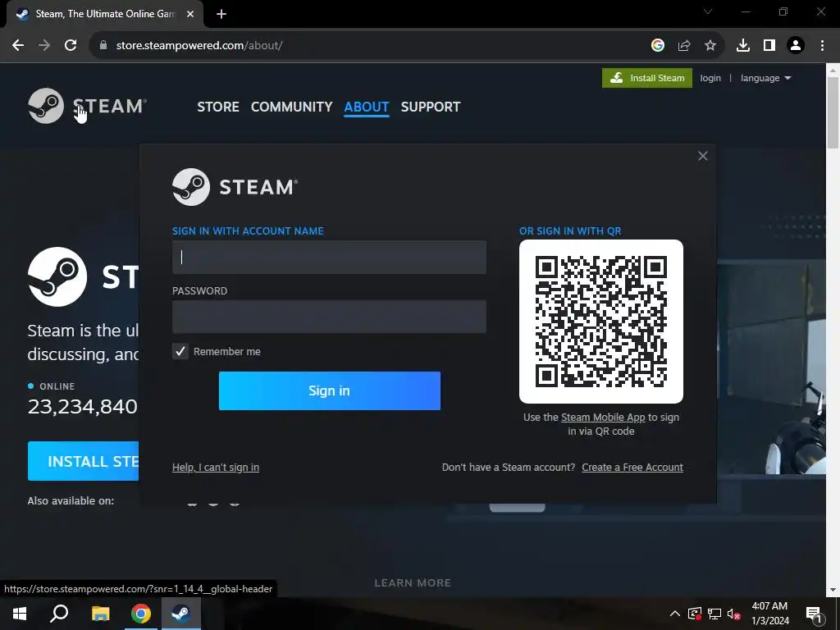Click the password input field
The width and height of the screenshot is (840, 630).
(x=329, y=317)
